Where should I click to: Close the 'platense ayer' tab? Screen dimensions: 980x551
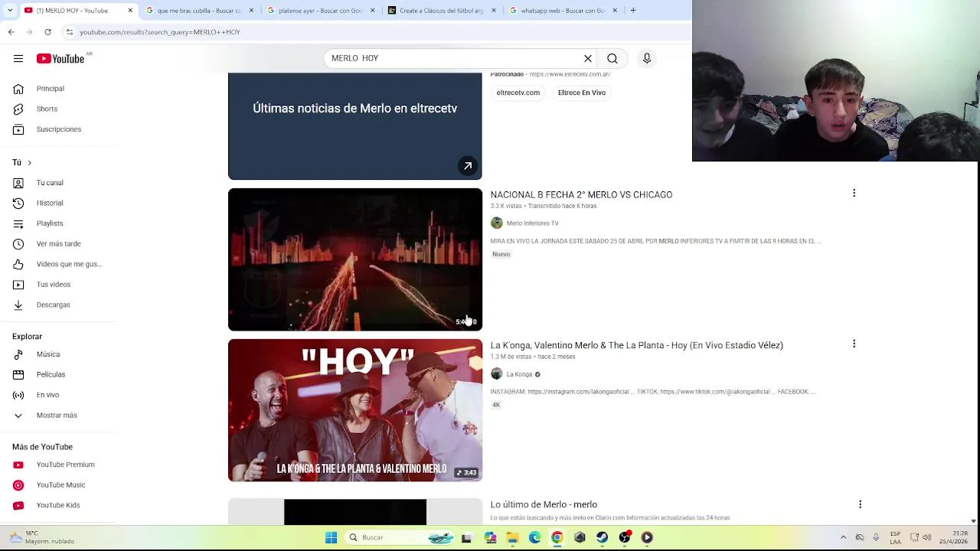(x=372, y=10)
